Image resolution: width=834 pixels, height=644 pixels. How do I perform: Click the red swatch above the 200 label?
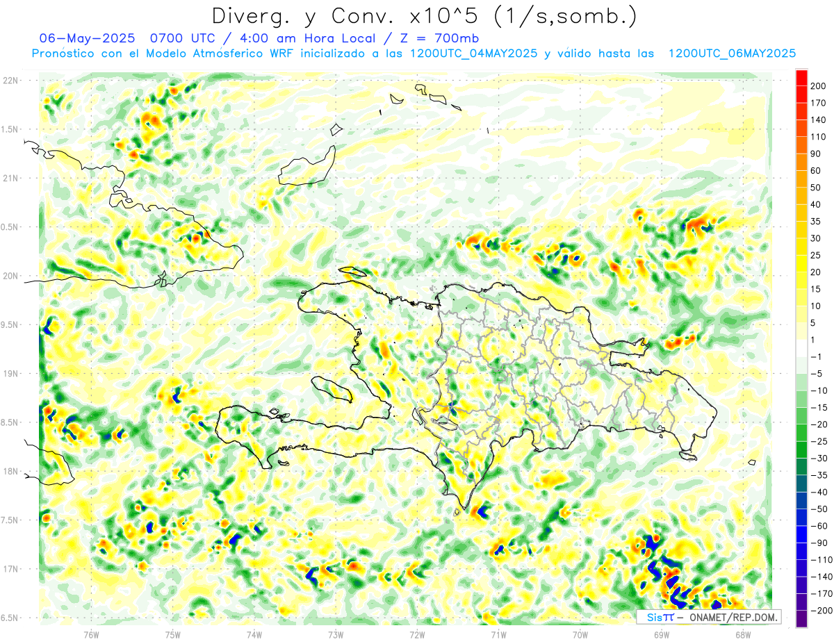(801, 77)
